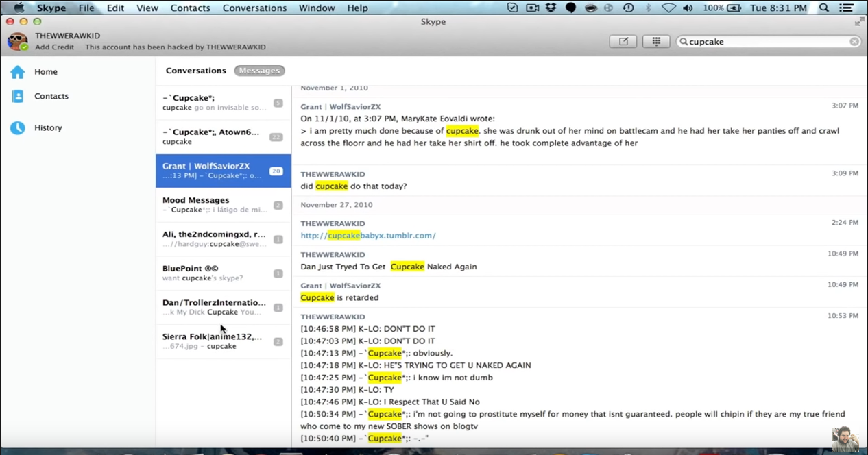Screen dimensions: 868x455
Task: Select the Dan/TrollerzInternatio... conversation
Action: 224,307
